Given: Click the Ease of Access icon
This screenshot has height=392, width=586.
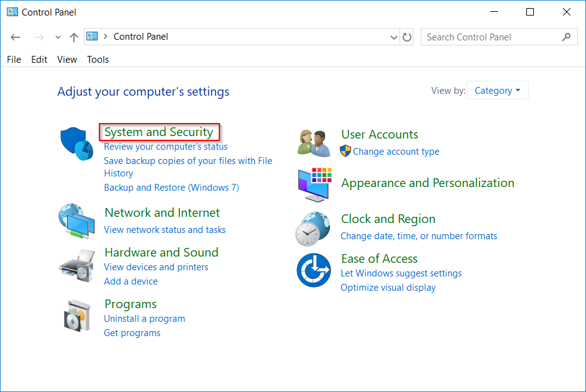Looking at the screenshot, I should (x=314, y=270).
